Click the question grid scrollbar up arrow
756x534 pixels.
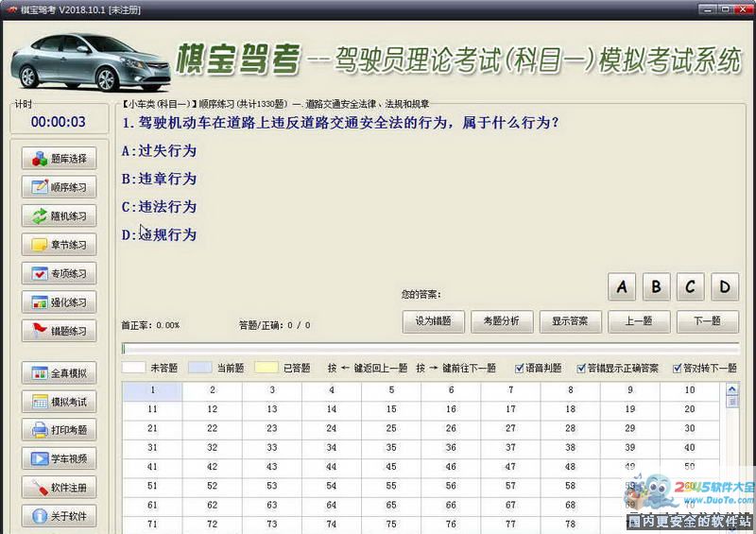pyautogui.click(x=732, y=388)
